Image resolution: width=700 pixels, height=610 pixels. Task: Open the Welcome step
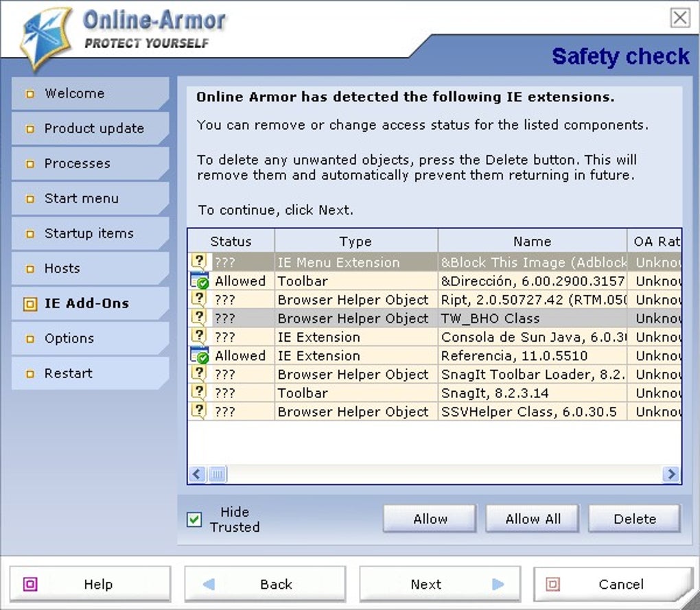point(90,93)
